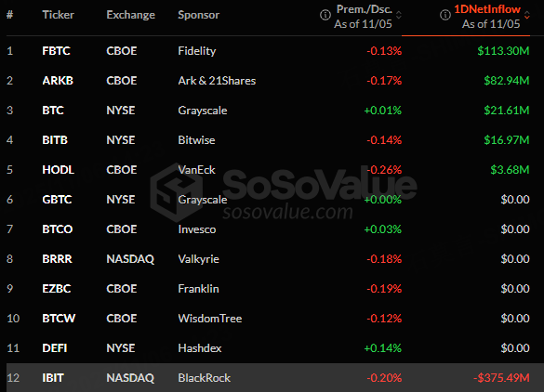This screenshot has width=544, height=392.
Task: Toggle sort arrows on 1DNetInflow column
Action: tap(527, 15)
